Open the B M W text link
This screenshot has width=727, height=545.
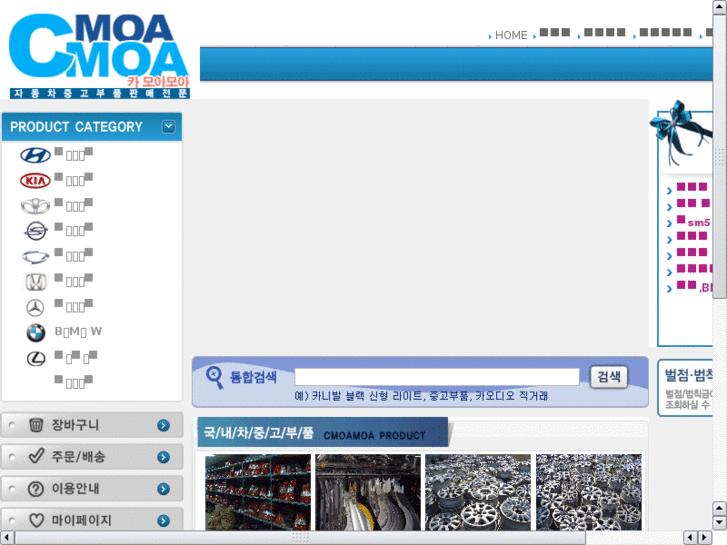click(x=78, y=331)
